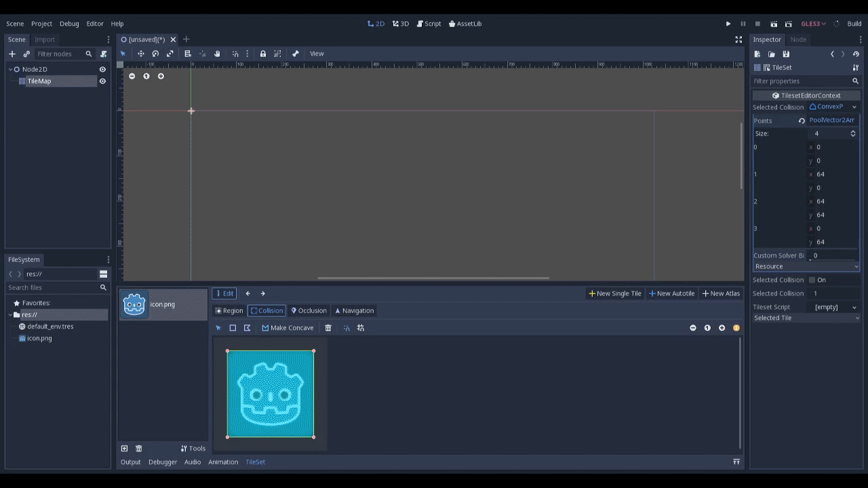Screen dimensions: 868x488
Task: Select the TileSet editor pointer tool
Action: (x=218, y=328)
